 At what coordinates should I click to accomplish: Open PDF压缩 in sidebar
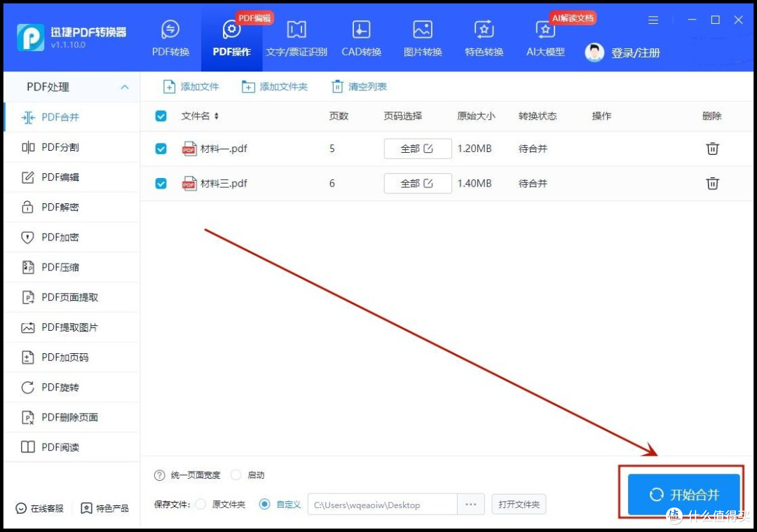pyautogui.click(x=71, y=267)
